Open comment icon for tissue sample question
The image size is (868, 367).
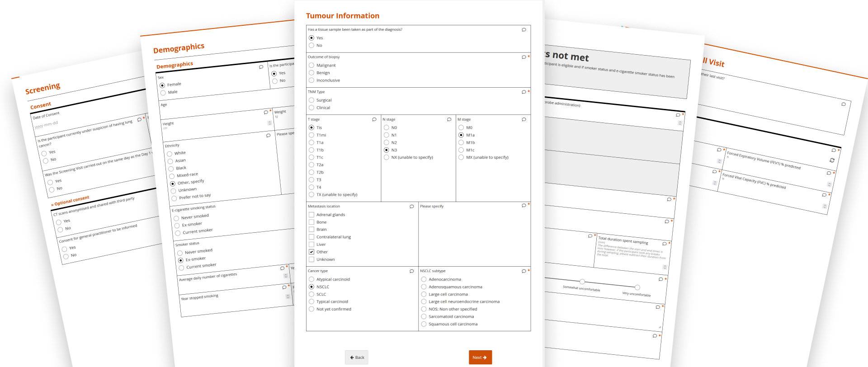pos(524,30)
